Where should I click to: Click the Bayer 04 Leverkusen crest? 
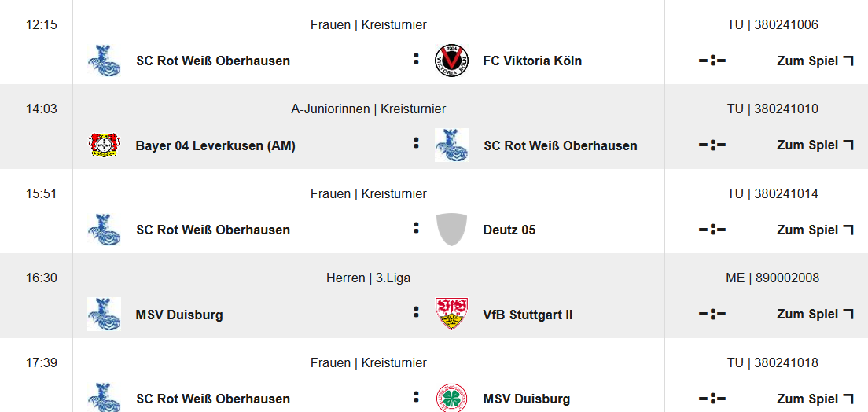pos(104,145)
